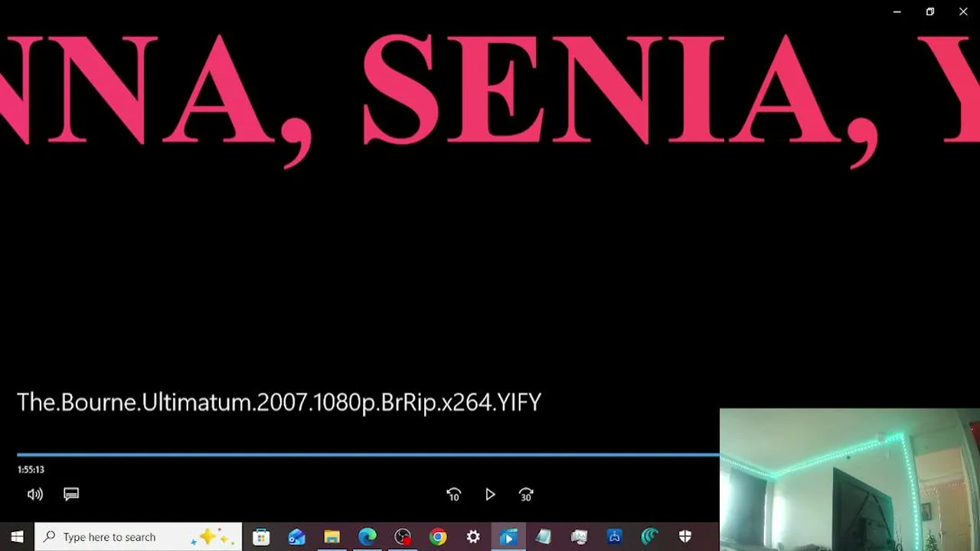Open the notepad-style taskbar app
Screen dimensions: 980x551
(544, 537)
